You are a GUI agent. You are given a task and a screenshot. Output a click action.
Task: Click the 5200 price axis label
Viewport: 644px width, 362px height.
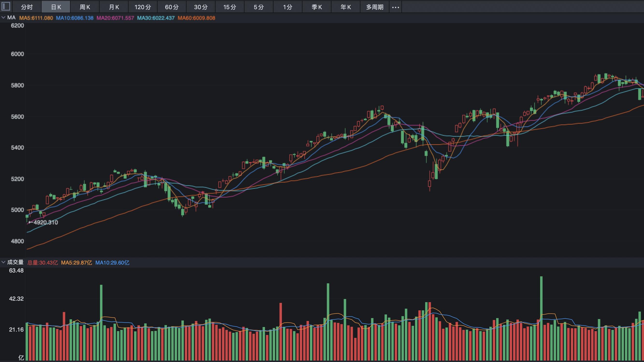pos(17,179)
